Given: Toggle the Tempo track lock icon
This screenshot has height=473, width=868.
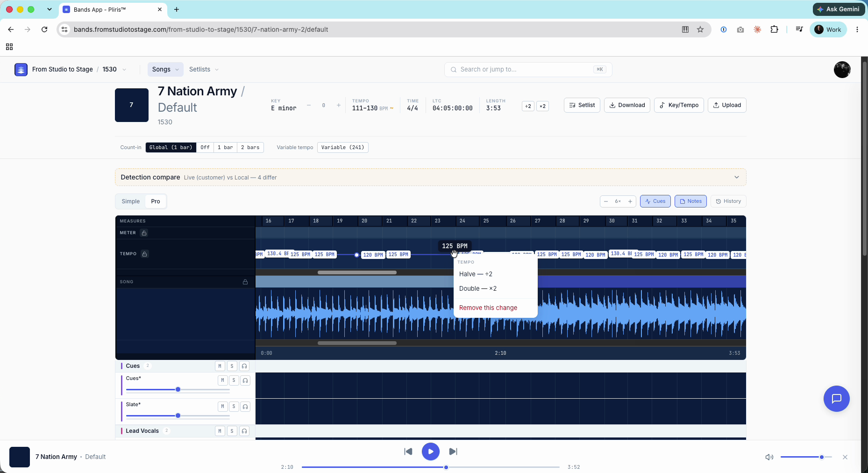Looking at the screenshot, I should pyautogui.click(x=145, y=254).
